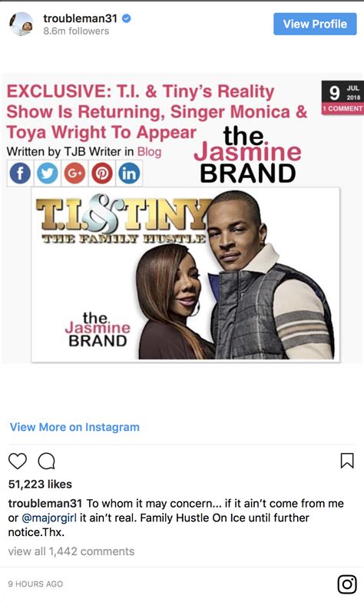Click the EXCLUSIVE article headline

[x=157, y=112]
